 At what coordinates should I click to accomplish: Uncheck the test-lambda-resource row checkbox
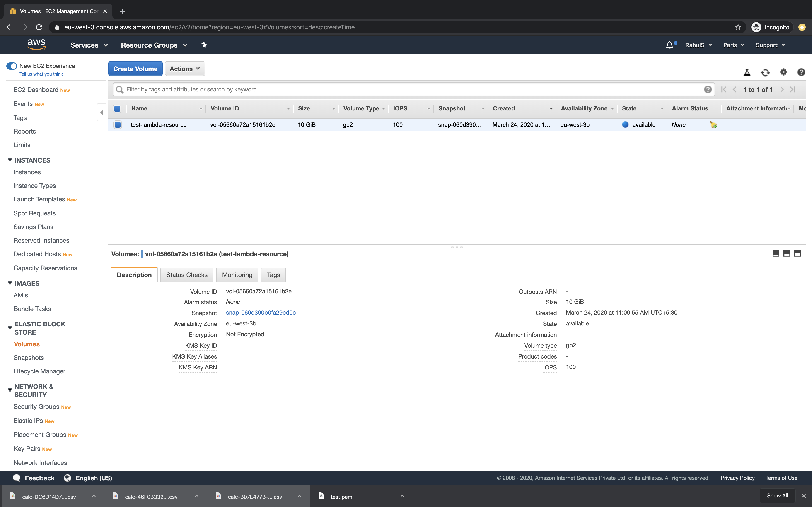(117, 125)
